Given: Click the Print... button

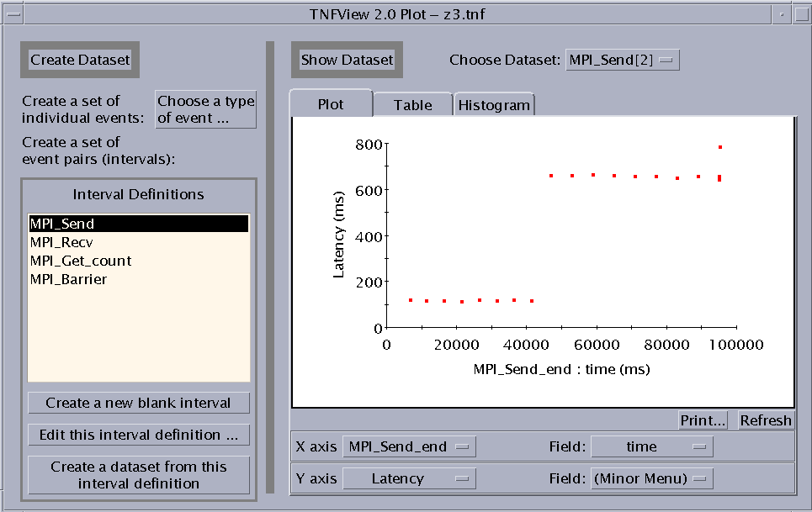Looking at the screenshot, I should [703, 420].
